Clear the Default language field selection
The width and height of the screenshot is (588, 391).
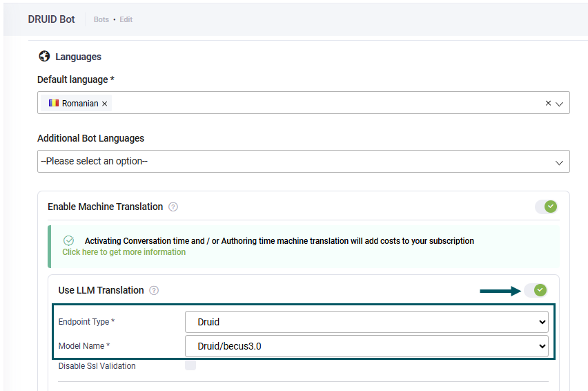click(x=548, y=103)
